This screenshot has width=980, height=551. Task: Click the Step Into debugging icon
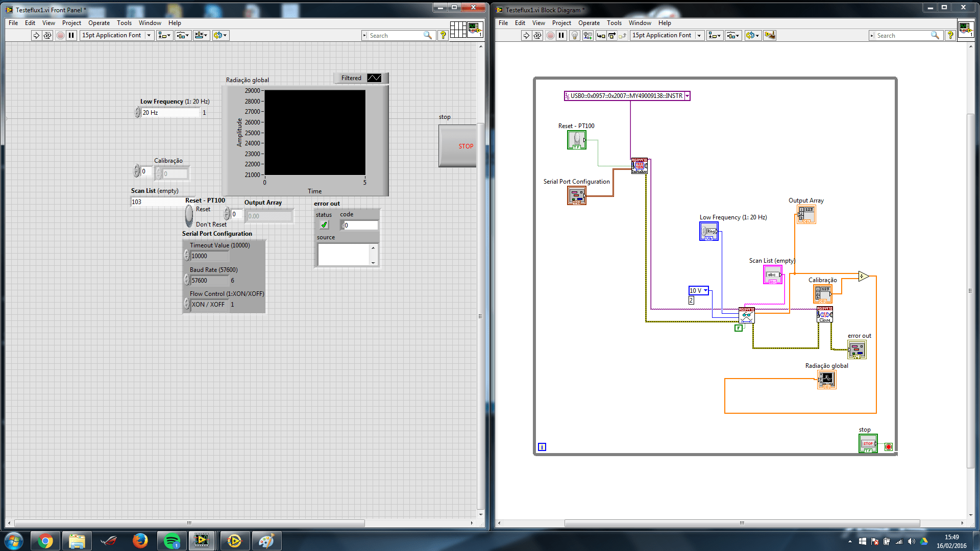601,35
